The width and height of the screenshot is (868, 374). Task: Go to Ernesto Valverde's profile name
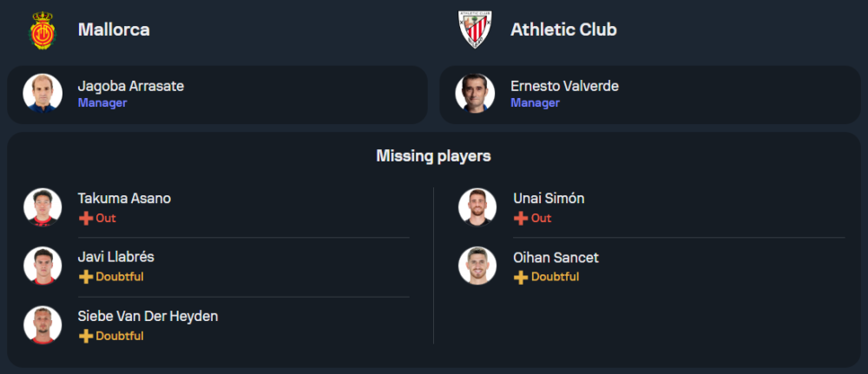(x=564, y=86)
